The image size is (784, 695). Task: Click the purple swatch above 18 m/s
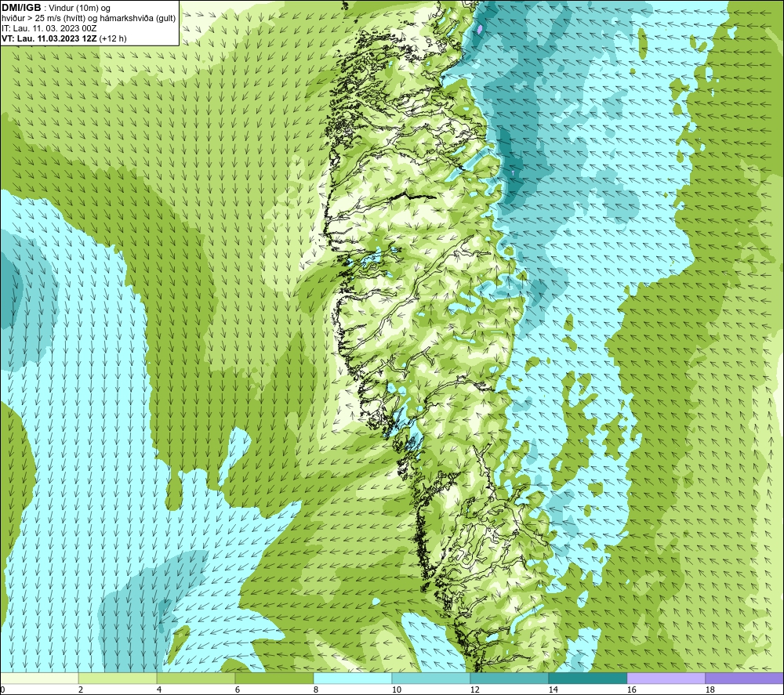[x=745, y=678]
